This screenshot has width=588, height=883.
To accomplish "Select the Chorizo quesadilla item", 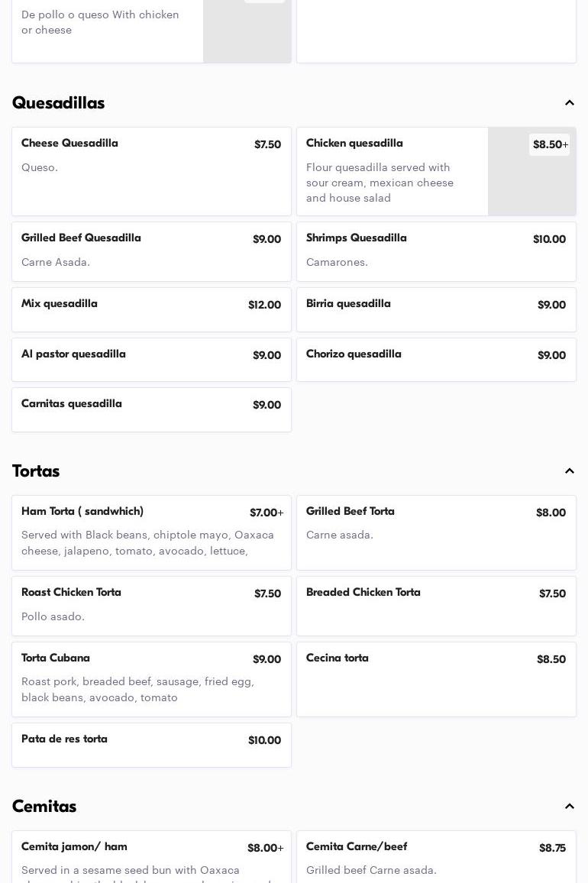I will click(436, 360).
